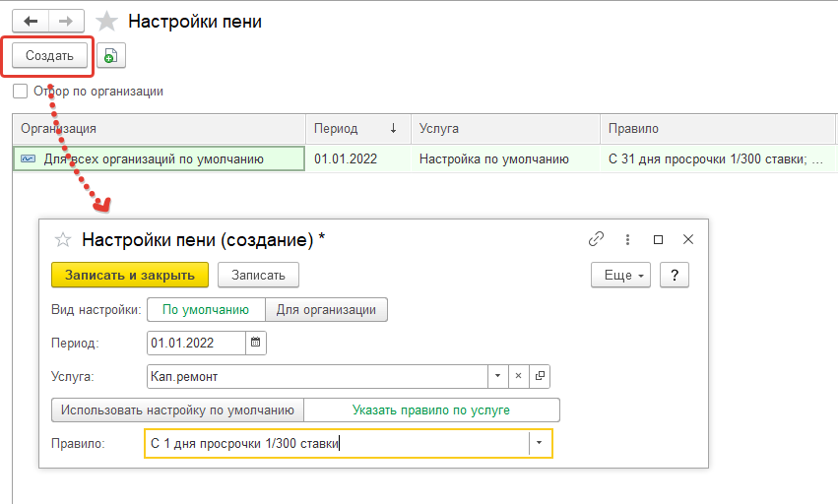The height and width of the screenshot is (504, 838).
Task: Open the Услуга item form icon
Action: pyautogui.click(x=540, y=376)
